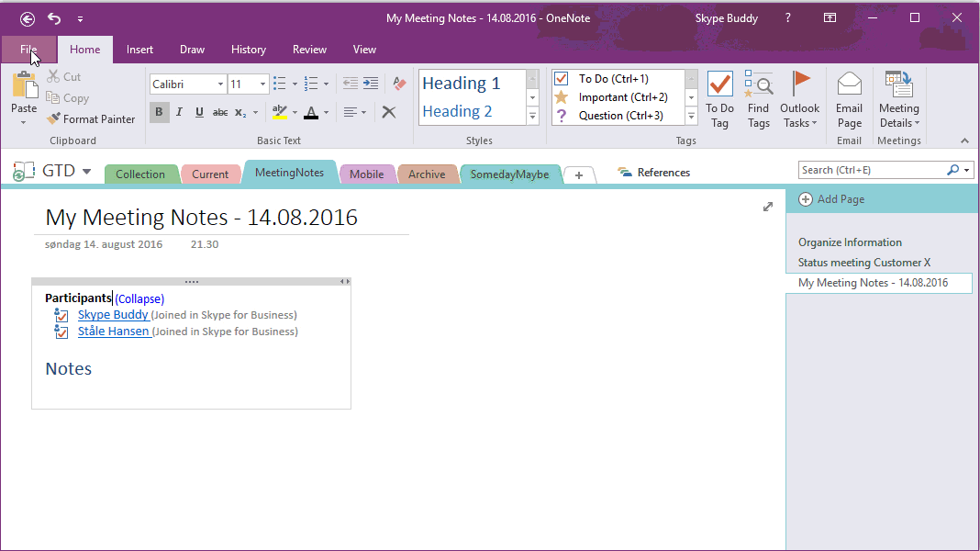Open the SomedayMaybe section tab
980x551 pixels.
(x=509, y=174)
